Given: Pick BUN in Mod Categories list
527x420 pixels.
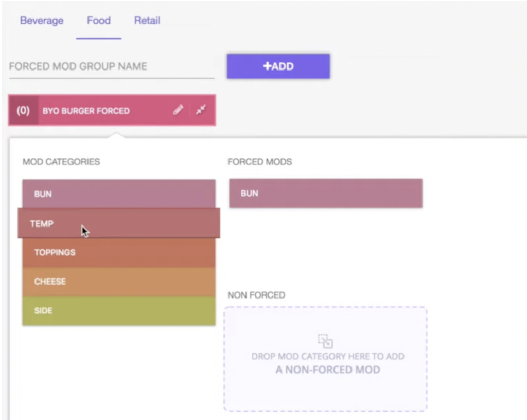Looking at the screenshot, I should click(x=119, y=194).
